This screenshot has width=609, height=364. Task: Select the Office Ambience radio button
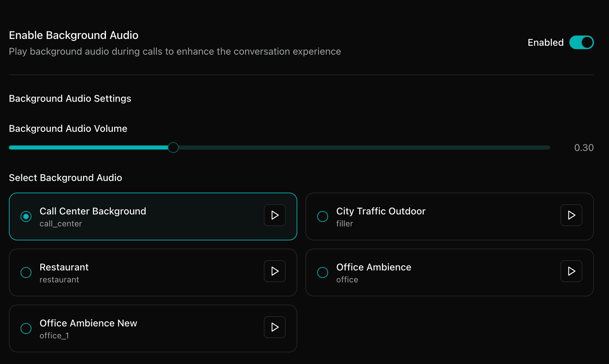[322, 272]
